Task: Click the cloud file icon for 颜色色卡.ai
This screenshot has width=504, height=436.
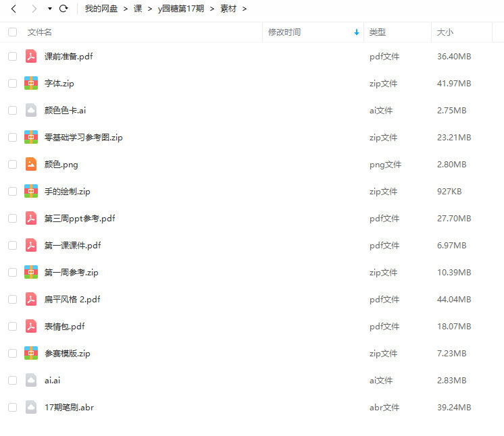Action: click(31, 110)
